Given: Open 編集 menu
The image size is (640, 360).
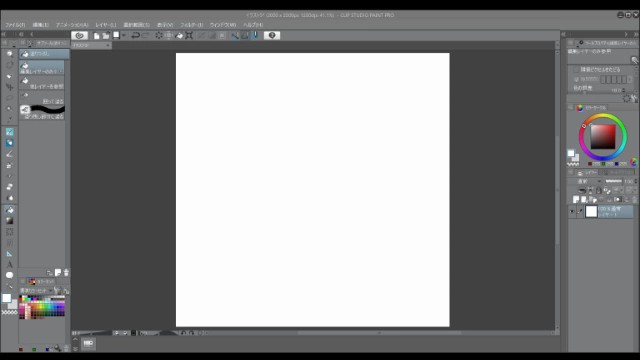Looking at the screenshot, I should point(40,25).
